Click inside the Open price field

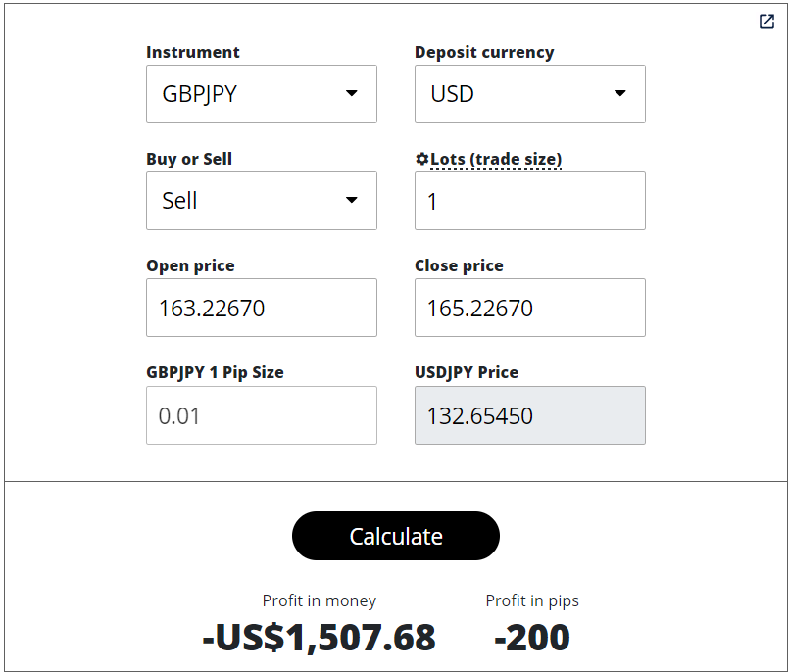[262, 308]
